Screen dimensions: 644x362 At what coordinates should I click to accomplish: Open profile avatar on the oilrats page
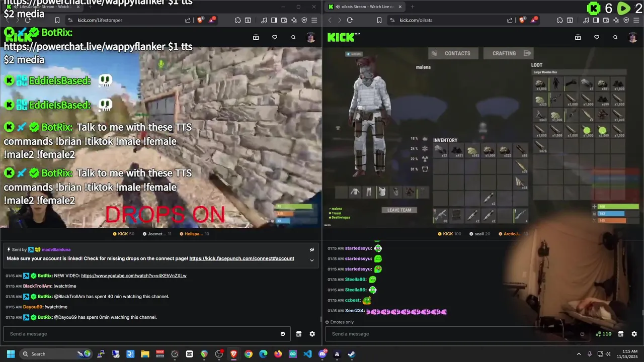tap(633, 37)
